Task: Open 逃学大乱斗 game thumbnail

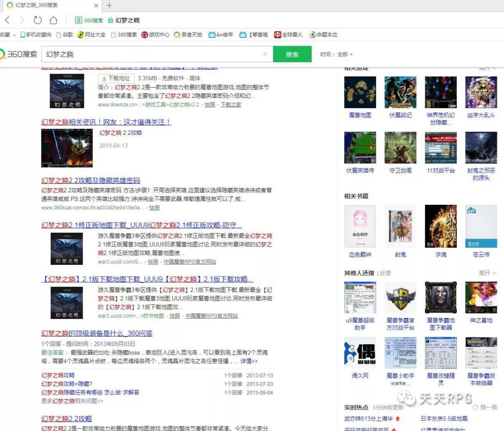Action: [x=481, y=92]
